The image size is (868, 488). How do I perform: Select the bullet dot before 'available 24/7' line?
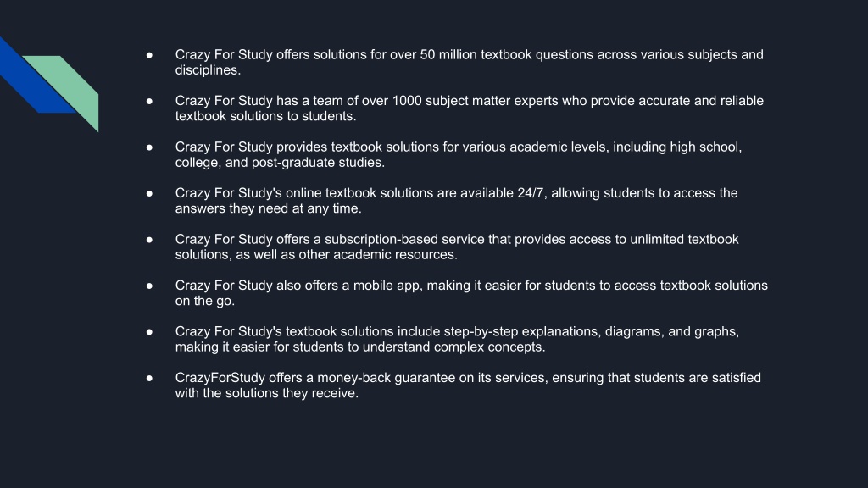coord(149,193)
